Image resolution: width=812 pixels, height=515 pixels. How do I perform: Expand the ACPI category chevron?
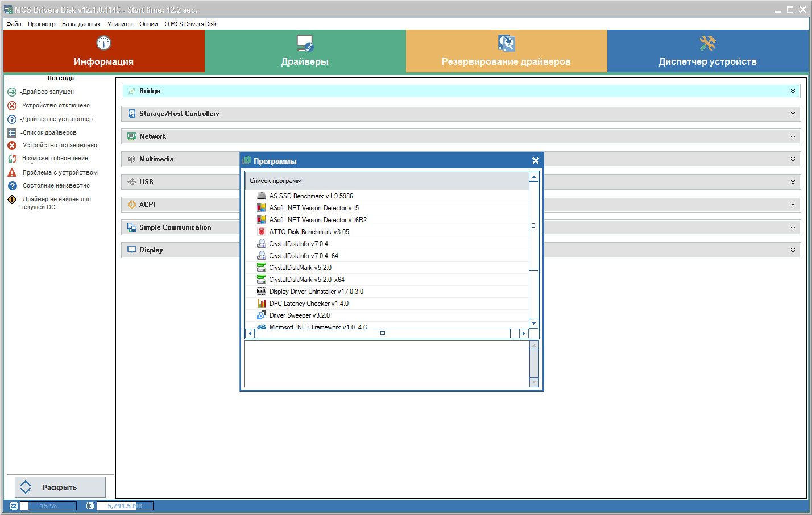coord(793,205)
